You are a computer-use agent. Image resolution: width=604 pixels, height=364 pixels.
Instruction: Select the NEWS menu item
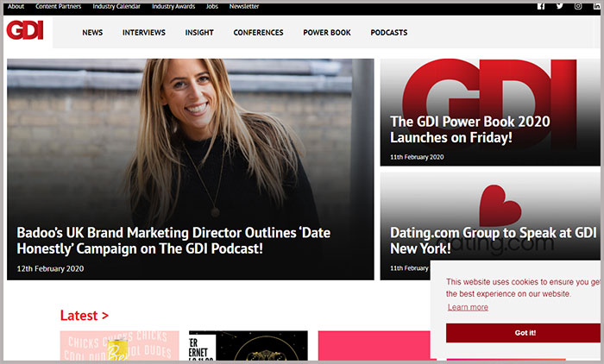(x=92, y=33)
